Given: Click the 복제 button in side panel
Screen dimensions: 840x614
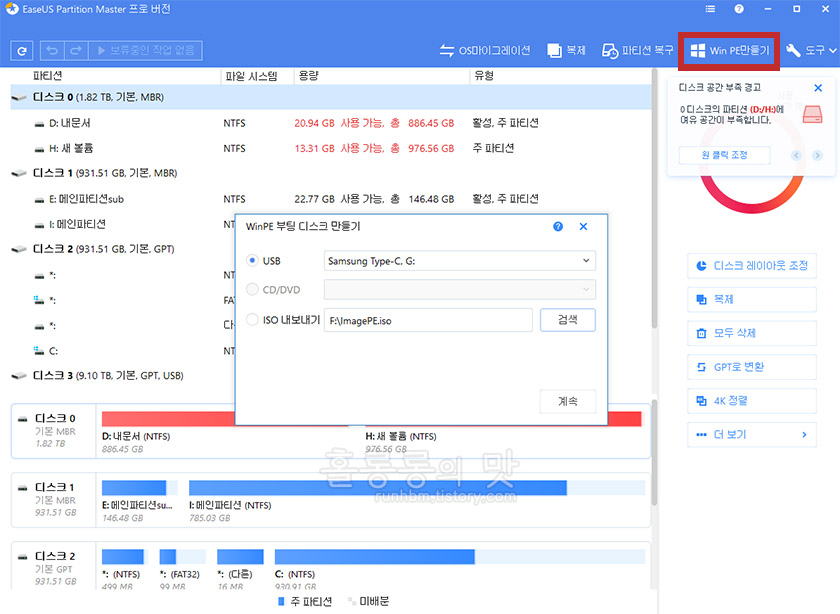Looking at the screenshot, I should click(752, 299).
